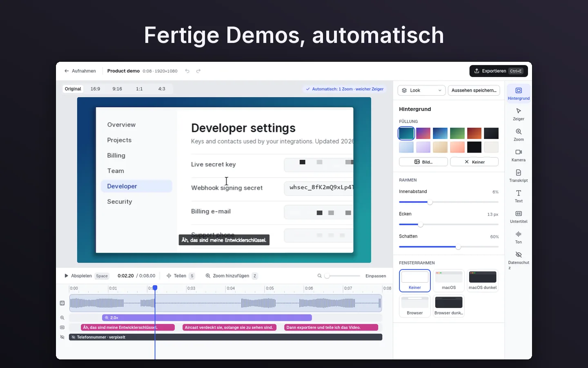This screenshot has height=368, width=588.
Task: Click the Schatten slider track
Action: coord(449,247)
